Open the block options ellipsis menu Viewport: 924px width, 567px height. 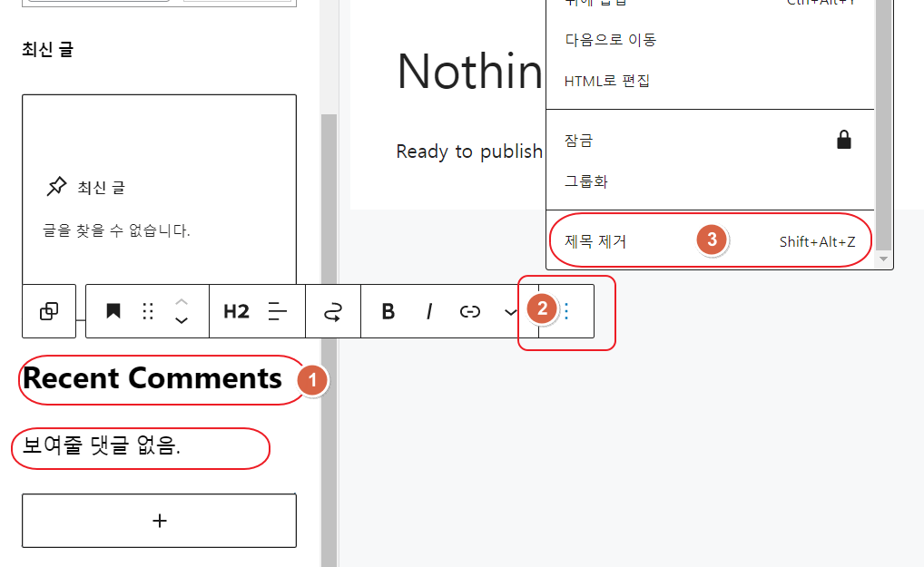tap(565, 311)
